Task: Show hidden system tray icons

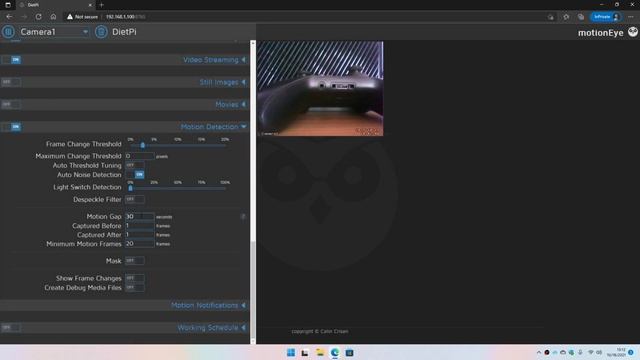Action: 539,352
